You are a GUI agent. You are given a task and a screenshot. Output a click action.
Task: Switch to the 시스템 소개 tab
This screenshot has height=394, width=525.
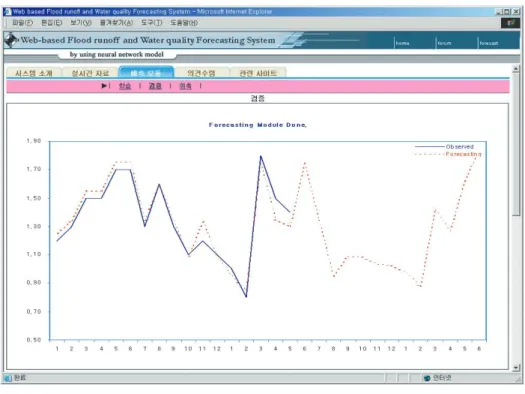[x=34, y=73]
